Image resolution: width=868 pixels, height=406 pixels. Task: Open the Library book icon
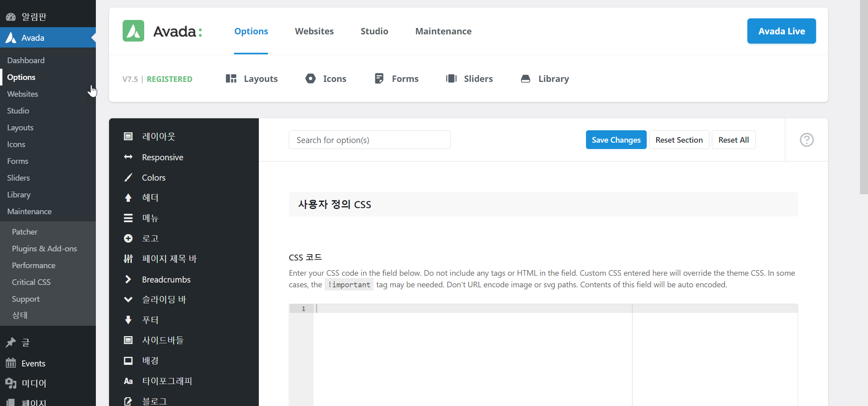click(526, 79)
